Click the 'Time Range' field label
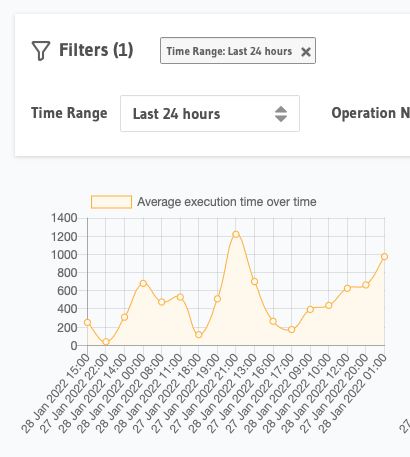The height and width of the screenshot is (457, 410). (x=69, y=113)
